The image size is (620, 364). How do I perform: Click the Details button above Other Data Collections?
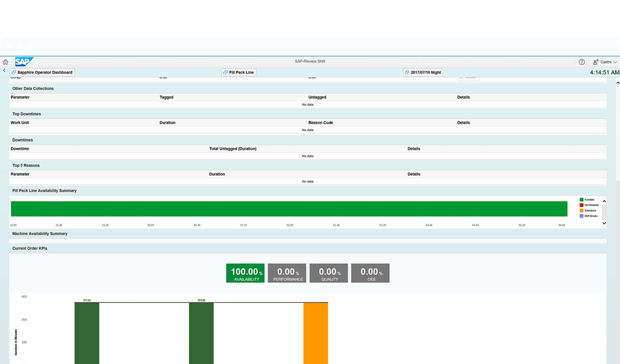coord(468,77)
